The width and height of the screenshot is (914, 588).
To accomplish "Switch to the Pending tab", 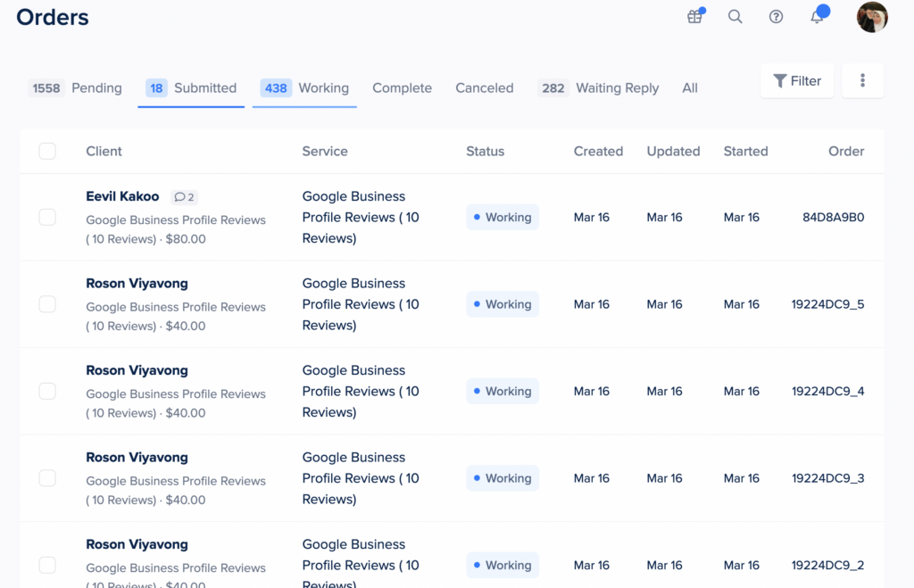I will point(76,88).
